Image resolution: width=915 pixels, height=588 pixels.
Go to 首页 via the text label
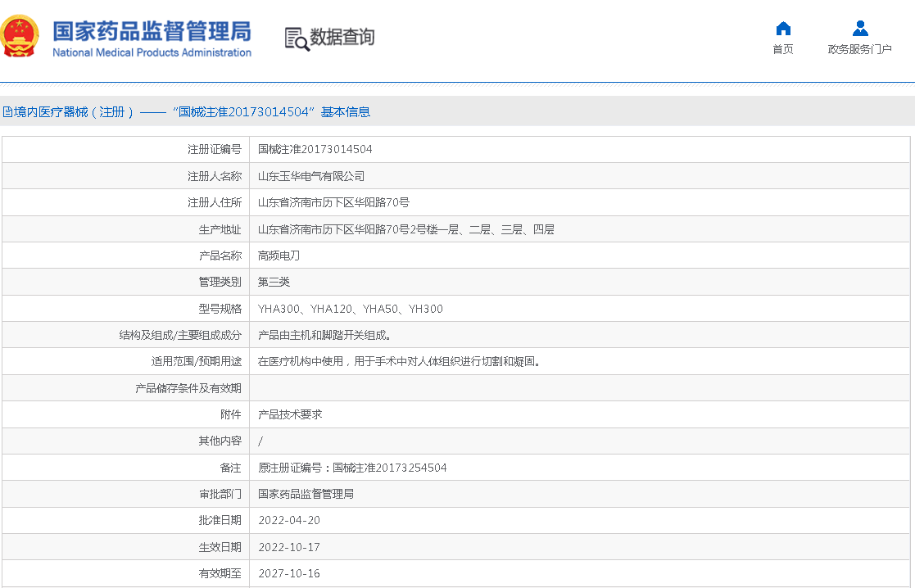coord(783,50)
